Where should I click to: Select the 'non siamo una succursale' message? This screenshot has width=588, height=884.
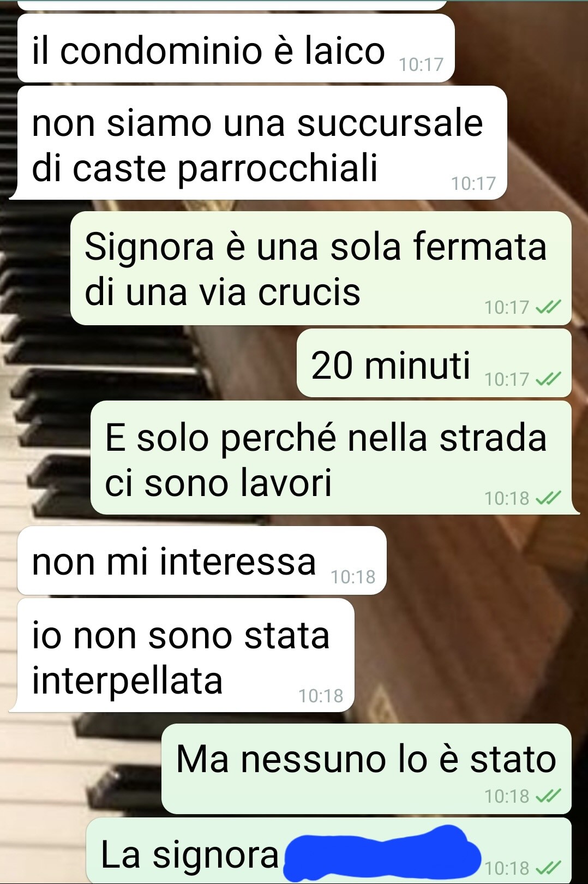(259, 143)
